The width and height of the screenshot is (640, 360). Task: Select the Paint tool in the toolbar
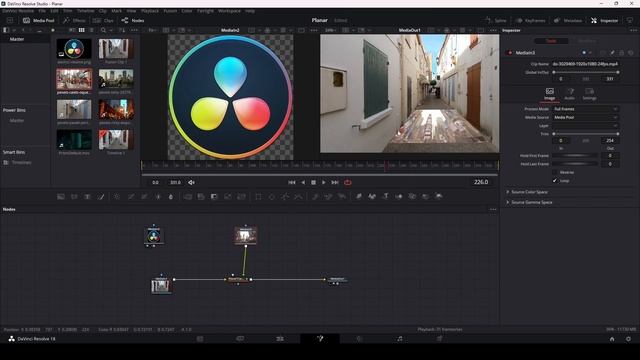tap(101, 197)
